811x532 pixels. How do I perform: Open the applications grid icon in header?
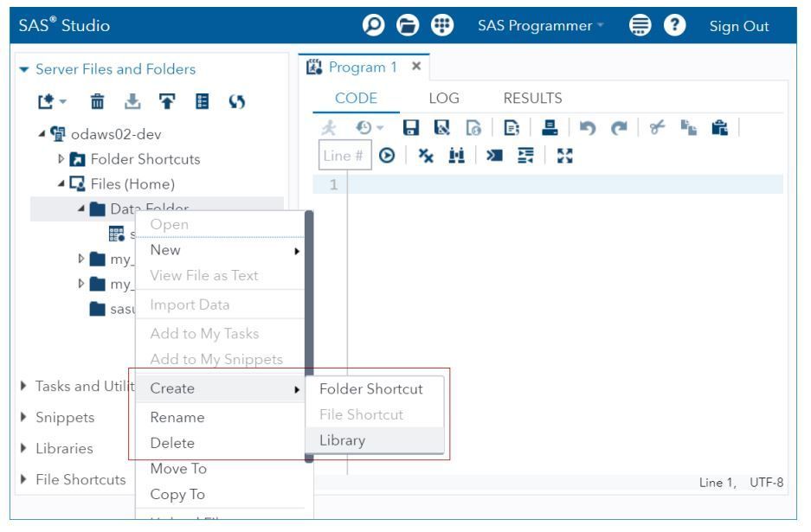442,24
